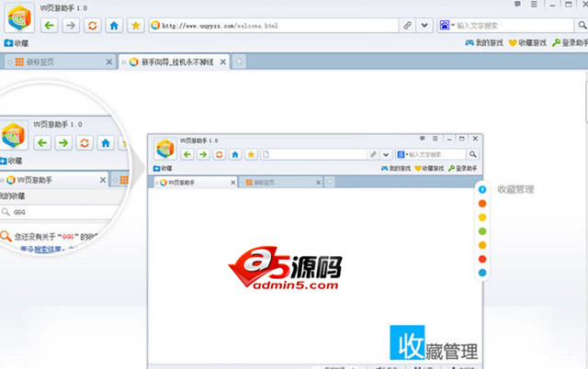Open 我的游戏 in the main browser toolbar
Screen dimensions: 588x369
click(484, 43)
